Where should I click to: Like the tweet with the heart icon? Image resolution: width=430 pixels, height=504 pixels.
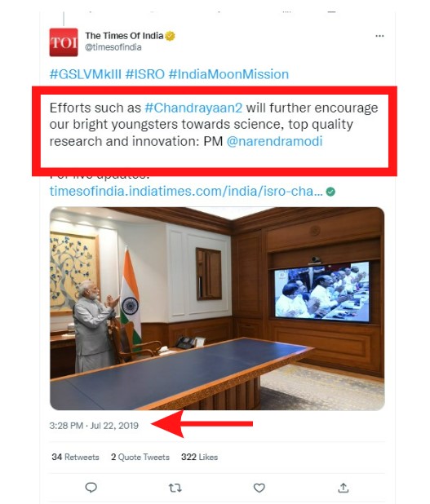point(259,488)
